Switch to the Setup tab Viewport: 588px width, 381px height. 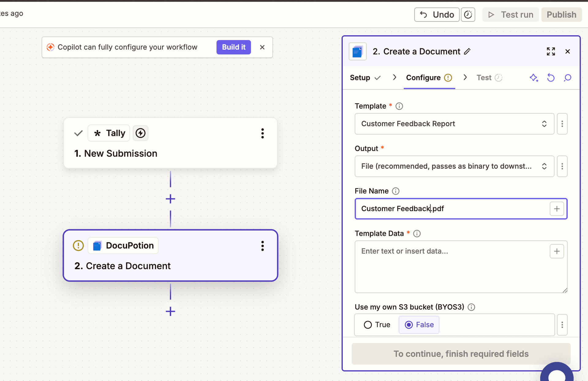point(365,78)
